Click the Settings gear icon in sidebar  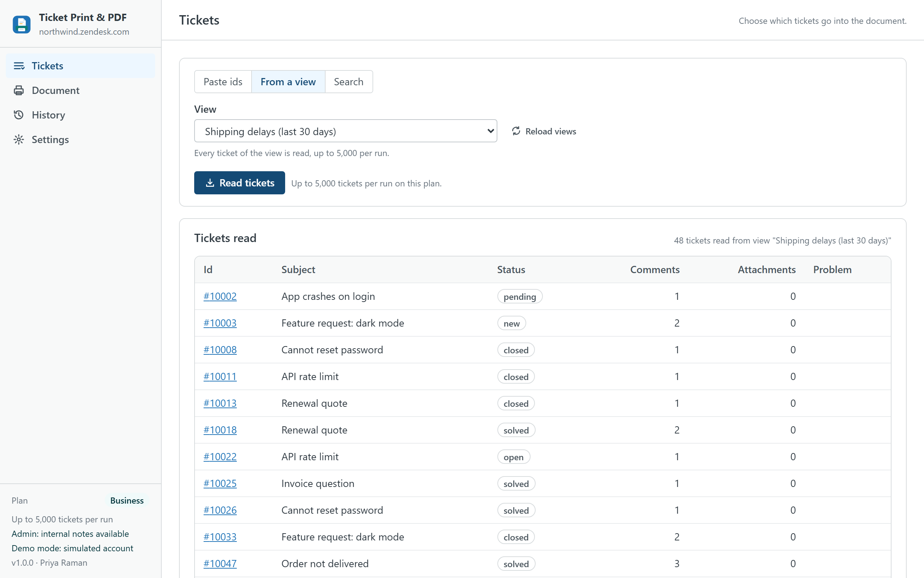[19, 139]
